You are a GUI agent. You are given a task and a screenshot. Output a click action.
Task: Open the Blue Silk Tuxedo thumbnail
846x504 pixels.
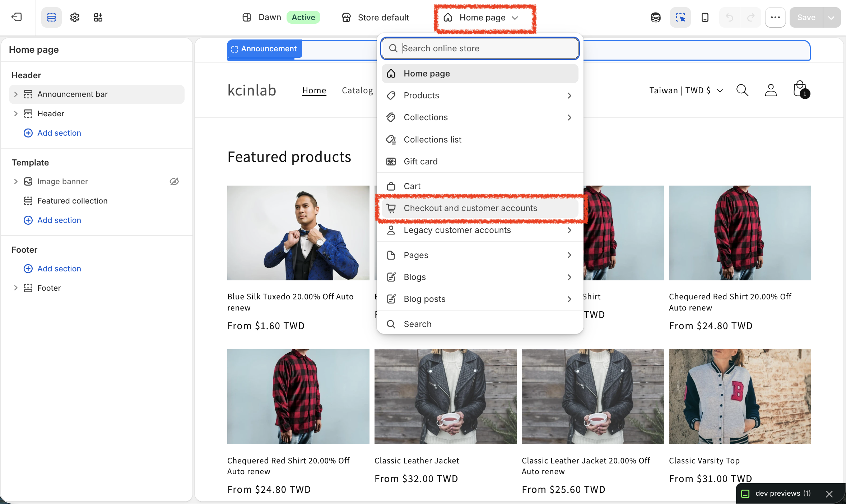coord(298,233)
